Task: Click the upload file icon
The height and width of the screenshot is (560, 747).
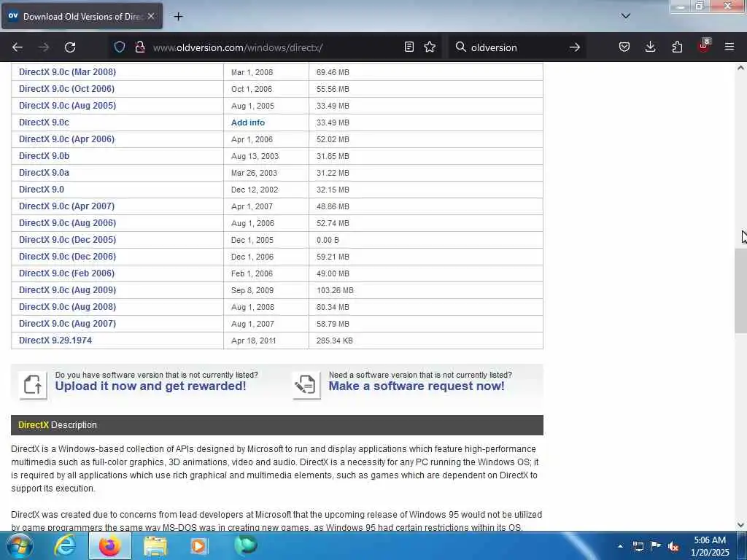Action: (x=33, y=385)
